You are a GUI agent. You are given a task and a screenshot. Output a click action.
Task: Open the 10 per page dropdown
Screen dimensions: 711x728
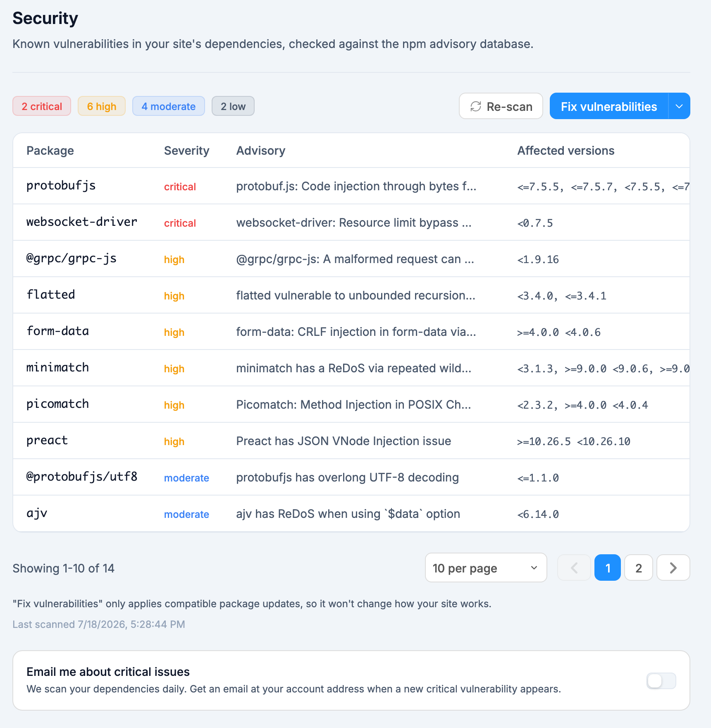[486, 568]
